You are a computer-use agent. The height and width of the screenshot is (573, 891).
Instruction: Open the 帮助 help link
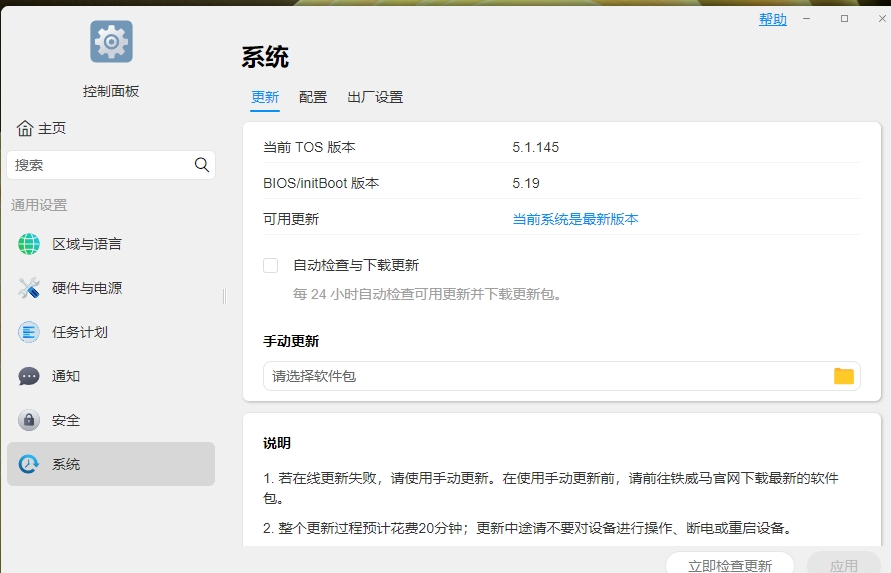(x=773, y=19)
